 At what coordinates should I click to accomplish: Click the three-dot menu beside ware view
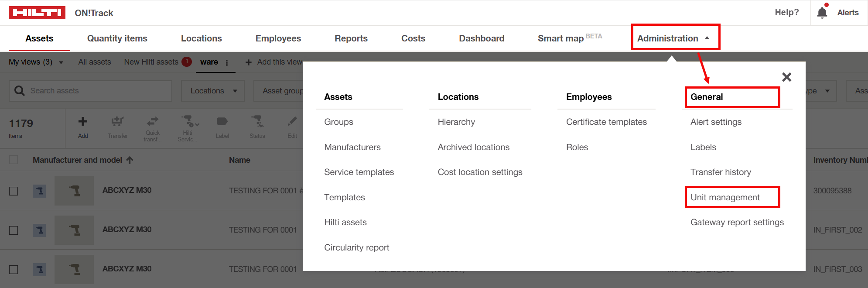coord(227,62)
